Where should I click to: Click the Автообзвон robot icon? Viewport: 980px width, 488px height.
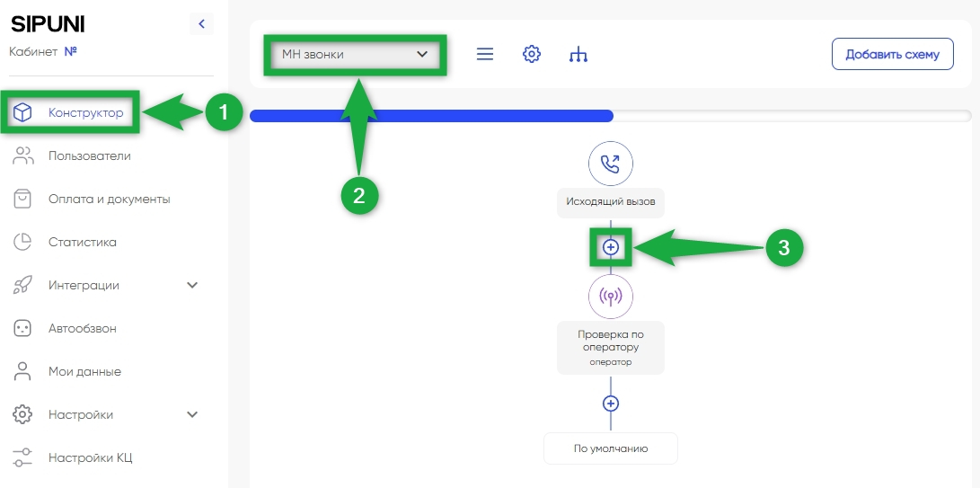pos(22,328)
